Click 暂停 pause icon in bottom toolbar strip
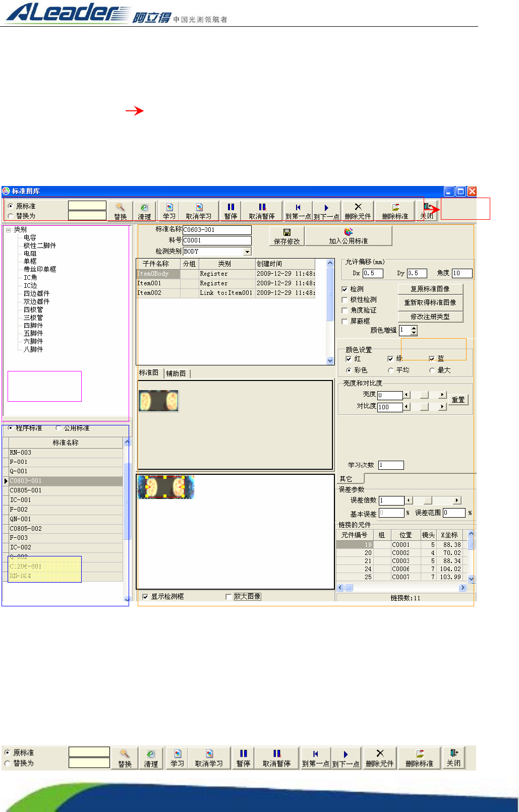Screen dimensions: 519x812 (243, 758)
